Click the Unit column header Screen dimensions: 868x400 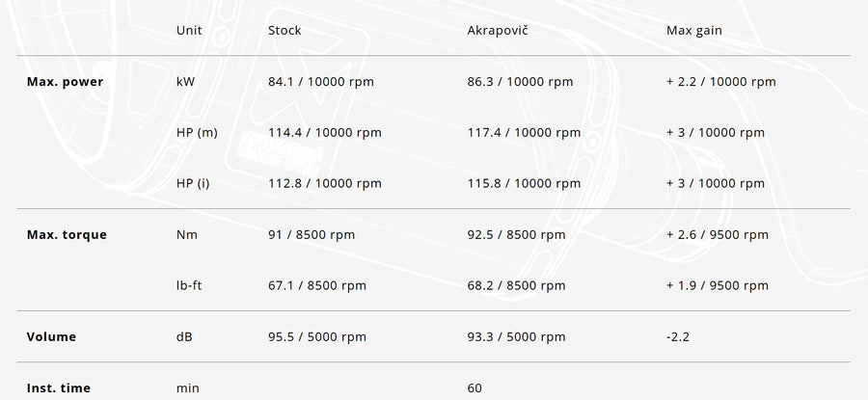pos(189,30)
